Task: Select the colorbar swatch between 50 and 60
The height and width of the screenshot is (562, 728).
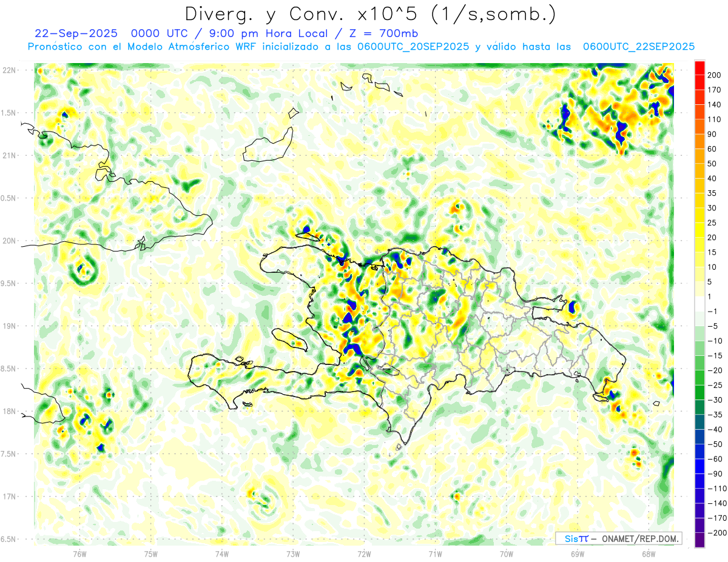Action: click(699, 156)
